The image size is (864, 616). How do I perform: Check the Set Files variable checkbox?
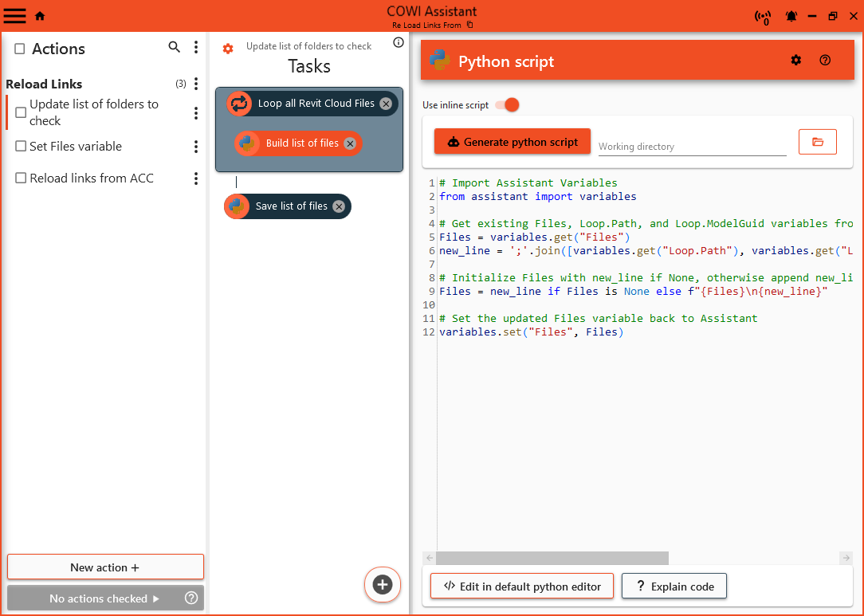(x=22, y=147)
